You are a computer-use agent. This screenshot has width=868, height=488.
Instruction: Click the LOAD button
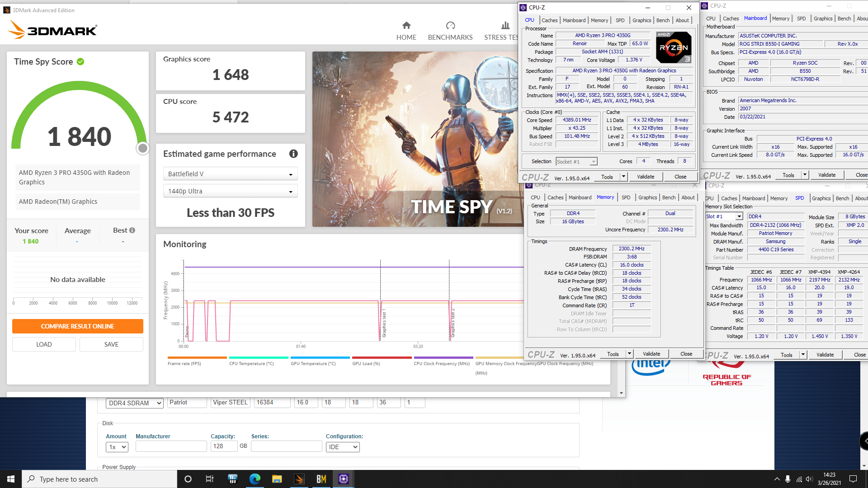pyautogui.click(x=44, y=344)
